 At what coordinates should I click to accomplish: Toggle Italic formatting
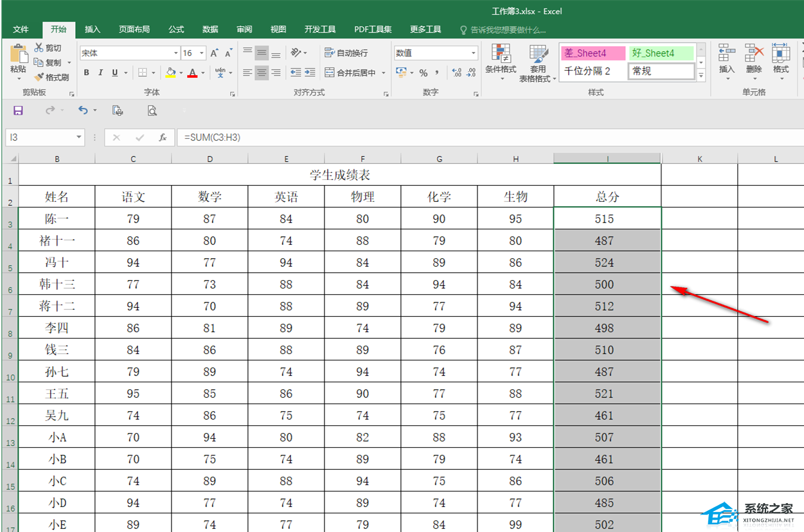point(101,73)
